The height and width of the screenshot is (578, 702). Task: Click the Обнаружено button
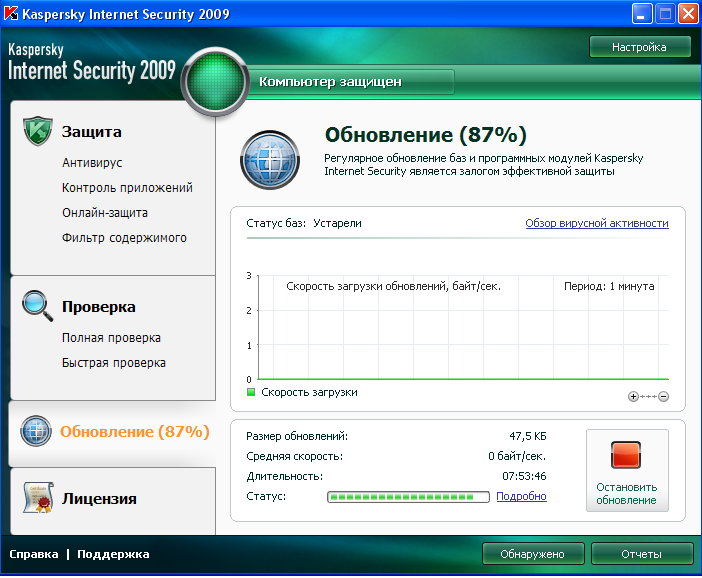(x=533, y=554)
